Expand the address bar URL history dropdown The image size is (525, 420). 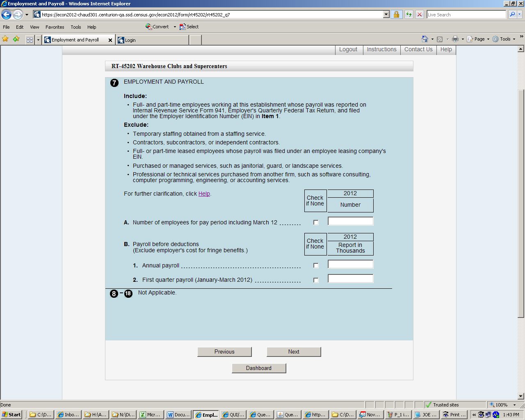pyautogui.click(x=386, y=15)
